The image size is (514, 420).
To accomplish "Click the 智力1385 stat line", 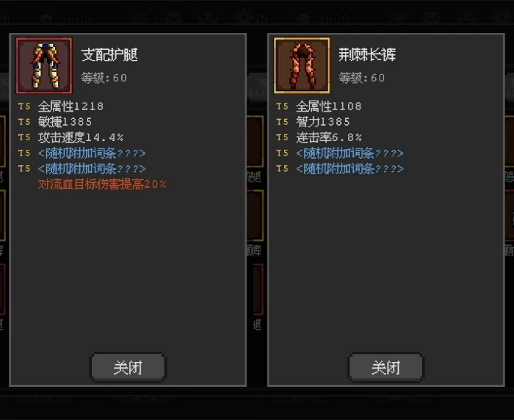I will (x=323, y=122).
